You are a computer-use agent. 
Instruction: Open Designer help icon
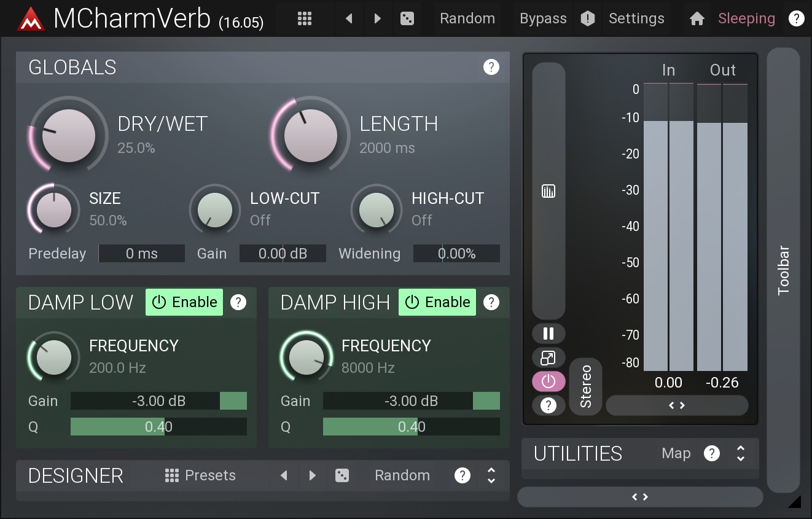click(x=463, y=475)
